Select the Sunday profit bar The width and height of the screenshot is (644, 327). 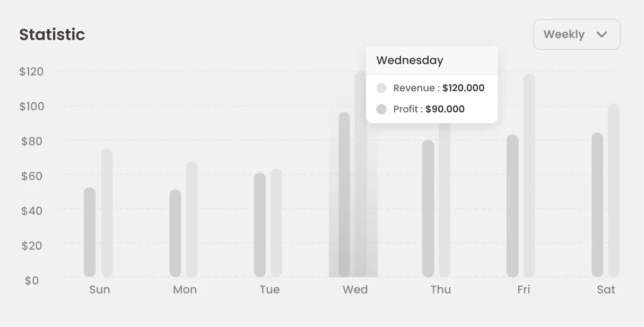[90, 232]
